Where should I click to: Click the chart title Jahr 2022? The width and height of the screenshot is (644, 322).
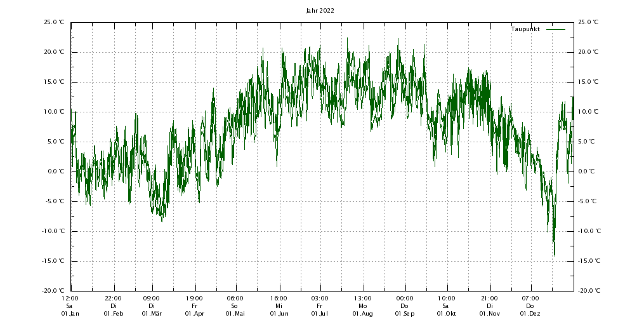320,10
